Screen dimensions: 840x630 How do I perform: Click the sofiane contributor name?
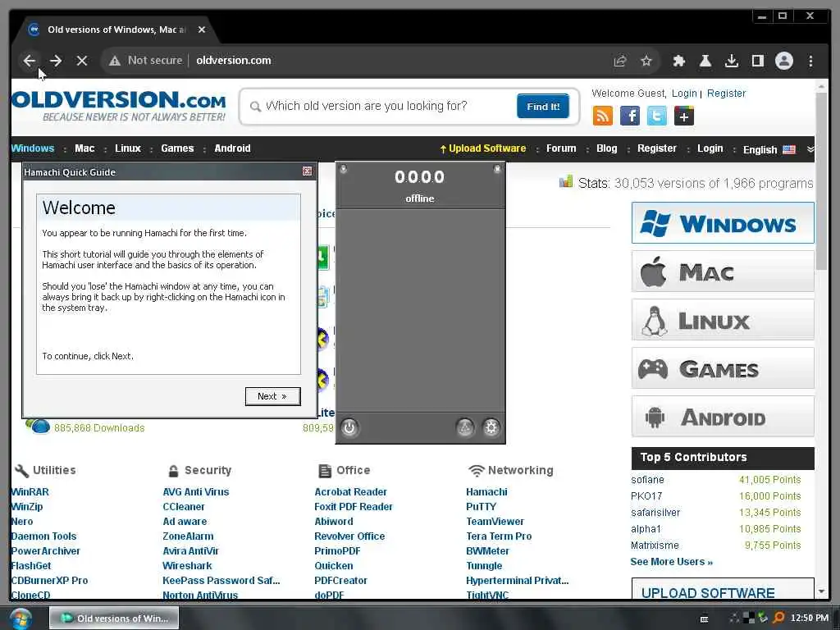click(x=647, y=480)
